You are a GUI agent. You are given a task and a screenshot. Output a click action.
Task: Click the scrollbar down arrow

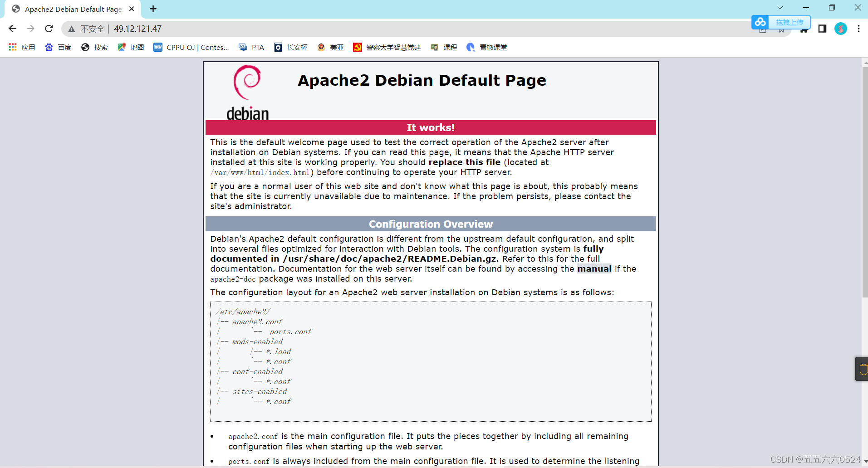[x=865, y=462]
